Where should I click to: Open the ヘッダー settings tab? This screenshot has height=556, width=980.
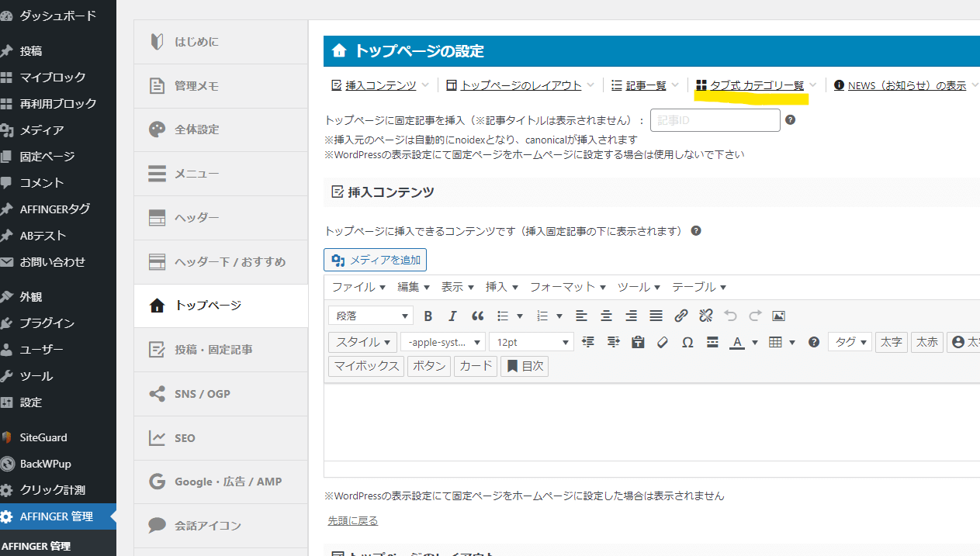point(221,218)
